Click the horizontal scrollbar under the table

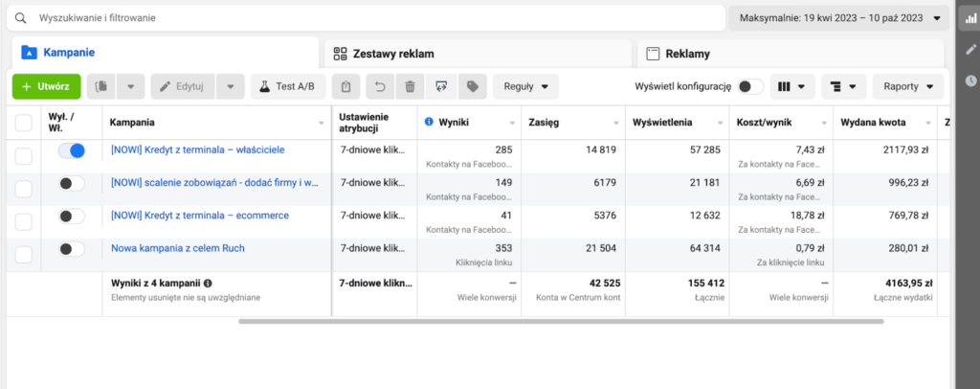coord(560,320)
